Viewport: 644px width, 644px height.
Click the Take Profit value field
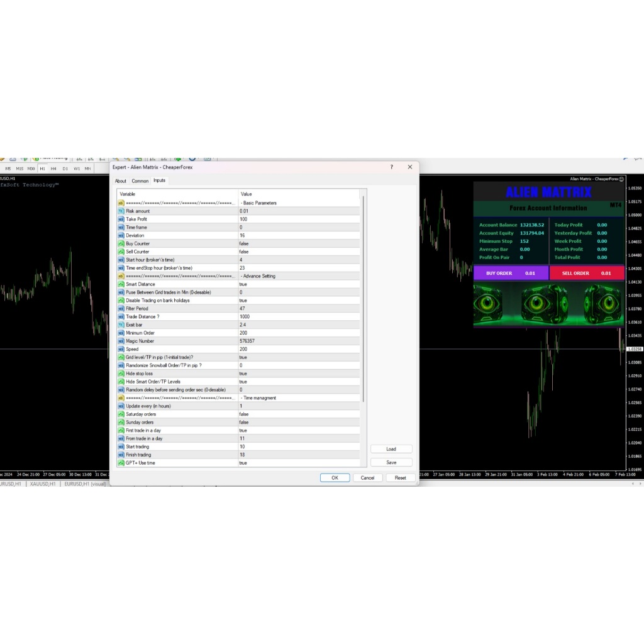[x=299, y=219]
